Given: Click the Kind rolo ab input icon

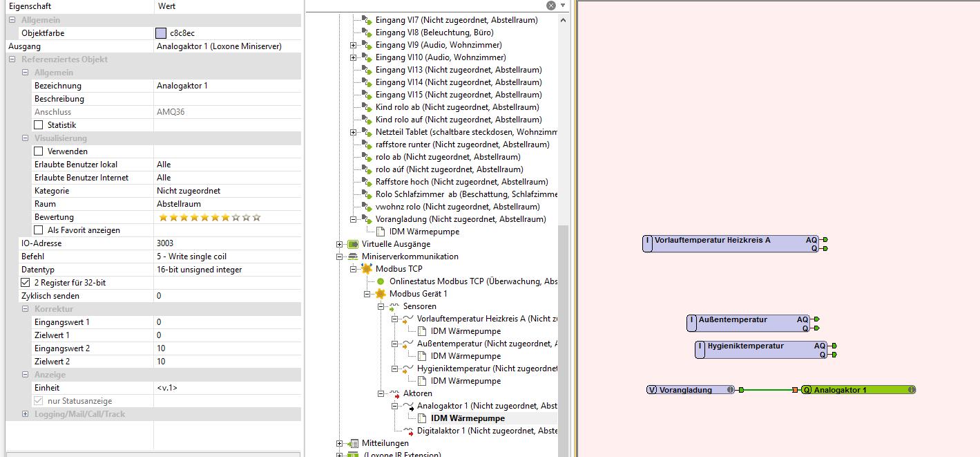Looking at the screenshot, I should tap(367, 108).
